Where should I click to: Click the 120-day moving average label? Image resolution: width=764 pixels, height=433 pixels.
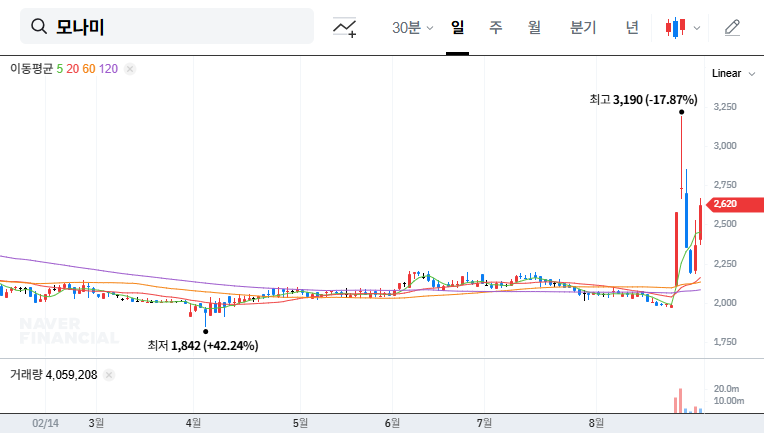pyautogui.click(x=108, y=69)
